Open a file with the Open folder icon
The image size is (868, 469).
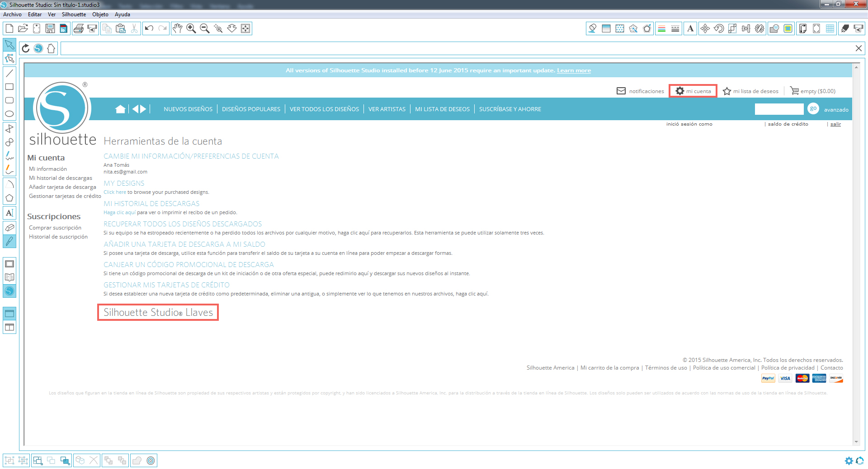point(23,28)
